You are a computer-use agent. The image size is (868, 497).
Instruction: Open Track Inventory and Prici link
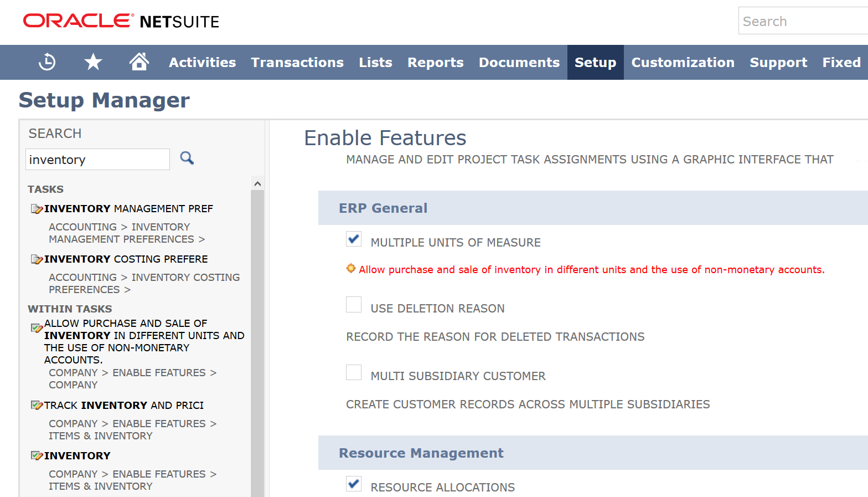pos(124,406)
